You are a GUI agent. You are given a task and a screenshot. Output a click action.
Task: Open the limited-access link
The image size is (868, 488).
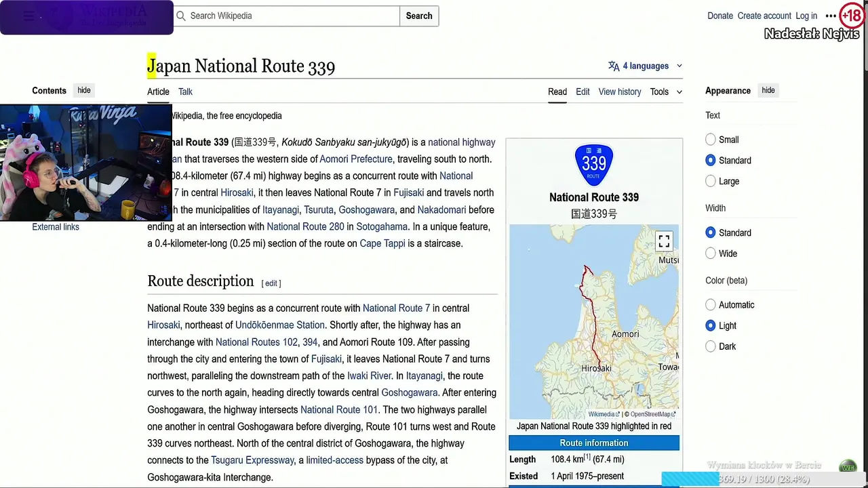coord(335,460)
